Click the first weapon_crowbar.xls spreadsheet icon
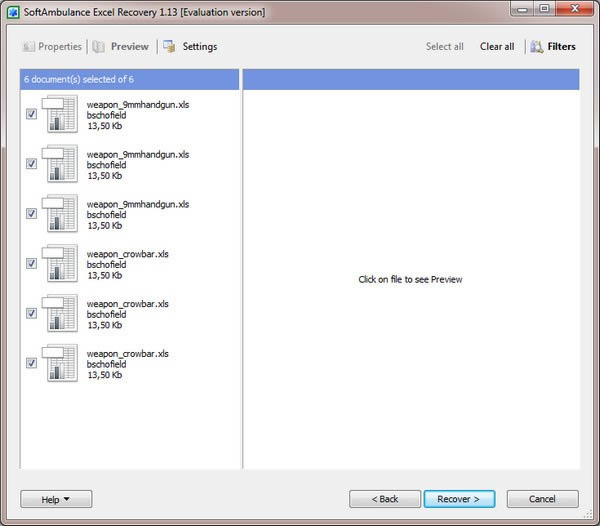 61,264
